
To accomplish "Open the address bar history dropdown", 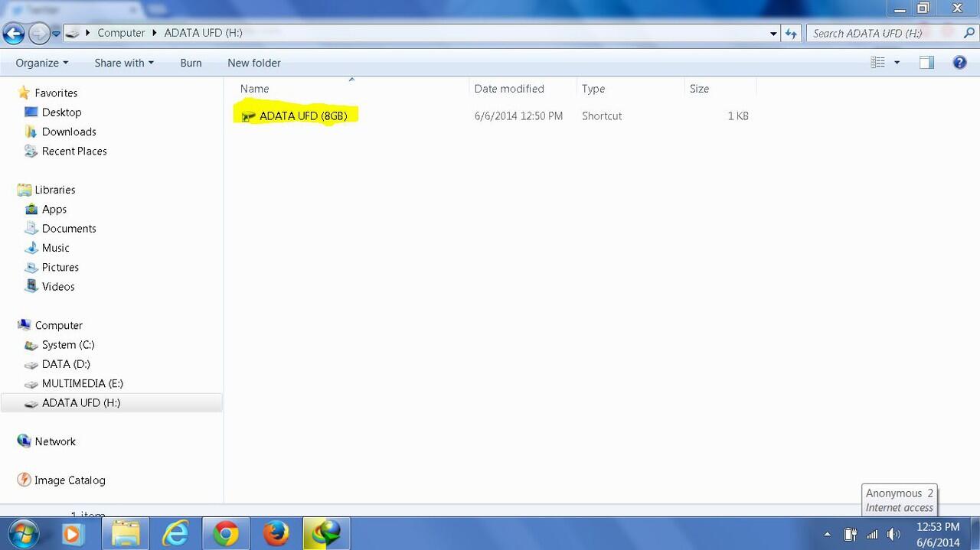I will click(773, 34).
